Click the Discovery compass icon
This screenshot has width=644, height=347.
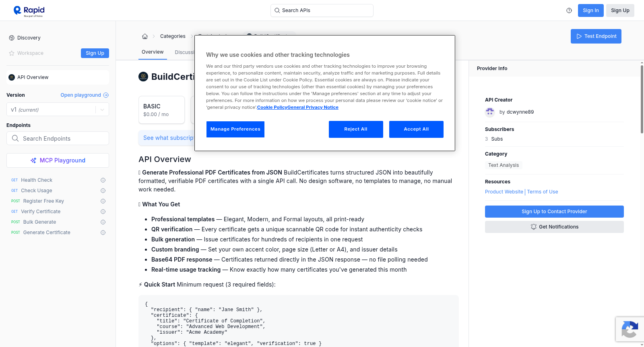(x=12, y=38)
